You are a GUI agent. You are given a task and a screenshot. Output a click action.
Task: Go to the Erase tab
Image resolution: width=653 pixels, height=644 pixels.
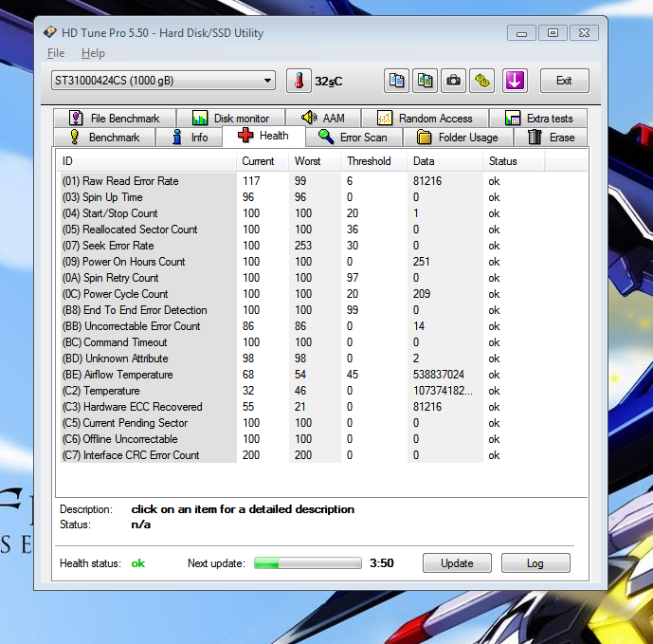(551, 138)
